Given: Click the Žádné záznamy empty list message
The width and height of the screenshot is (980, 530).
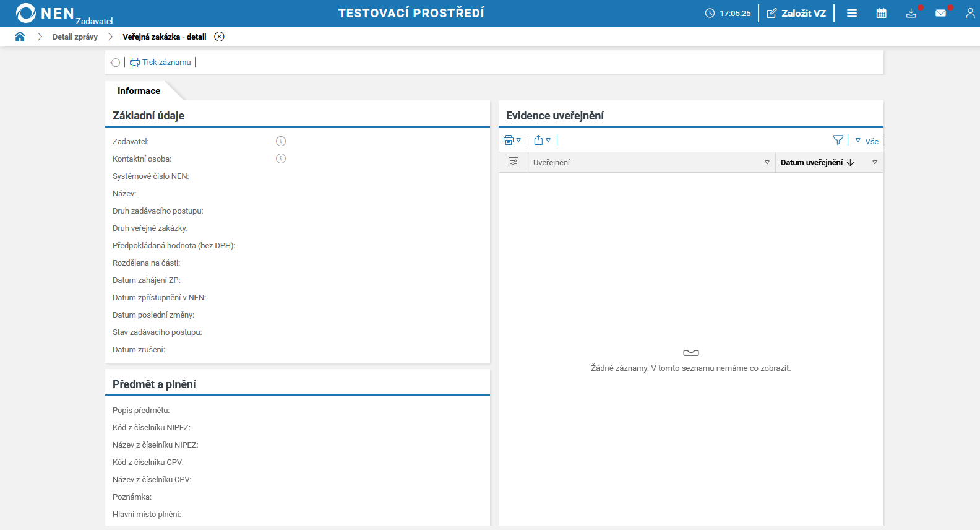Looking at the screenshot, I should (x=690, y=368).
